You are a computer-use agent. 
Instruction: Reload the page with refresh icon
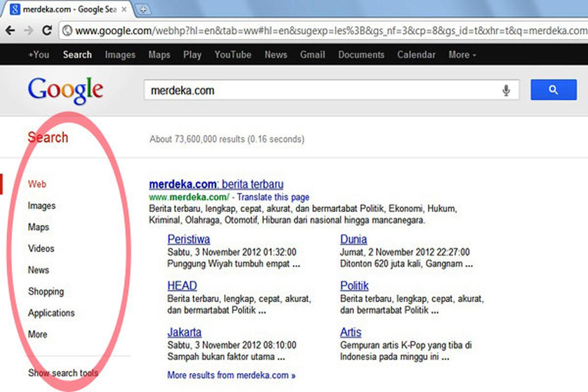tap(47, 30)
